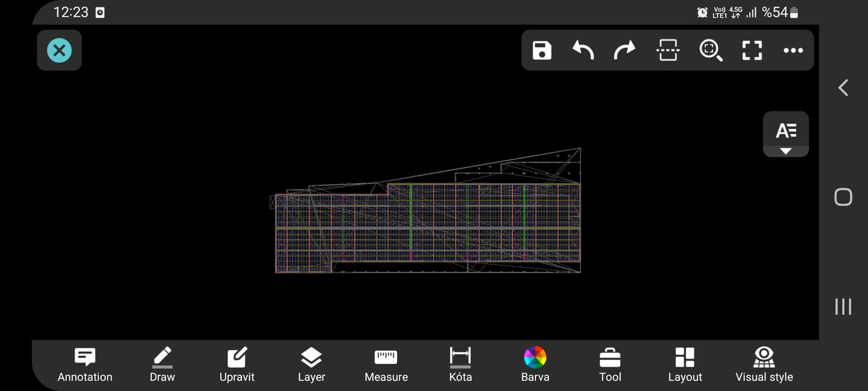The height and width of the screenshot is (391, 868).
Task: Select the Draw pencil tool
Action: coord(162,365)
